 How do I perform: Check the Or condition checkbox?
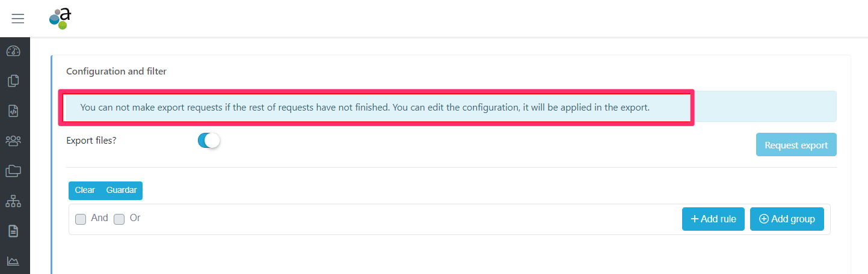(119, 219)
